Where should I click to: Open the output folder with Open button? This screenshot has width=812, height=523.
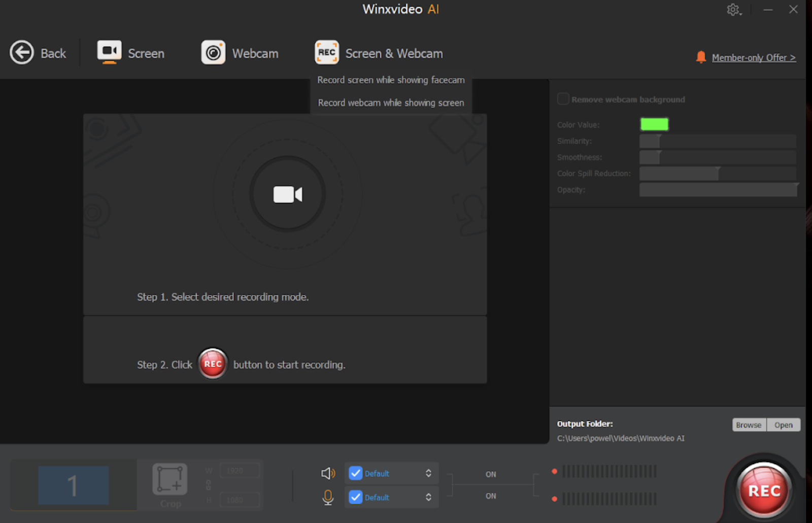(x=784, y=425)
